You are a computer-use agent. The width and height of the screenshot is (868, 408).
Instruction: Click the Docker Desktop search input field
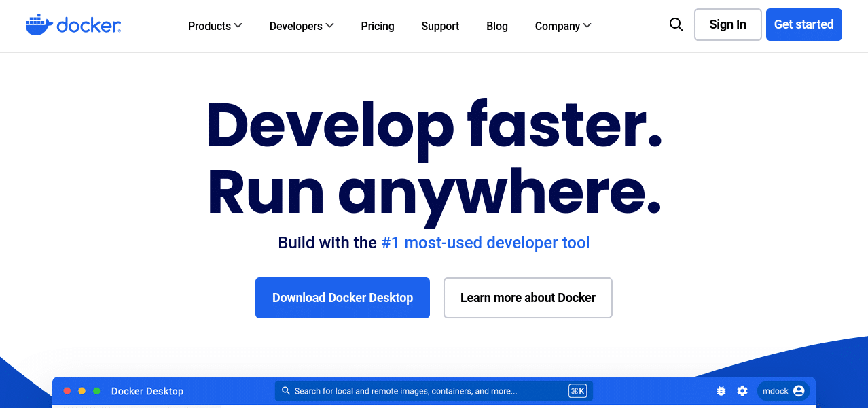point(421,390)
